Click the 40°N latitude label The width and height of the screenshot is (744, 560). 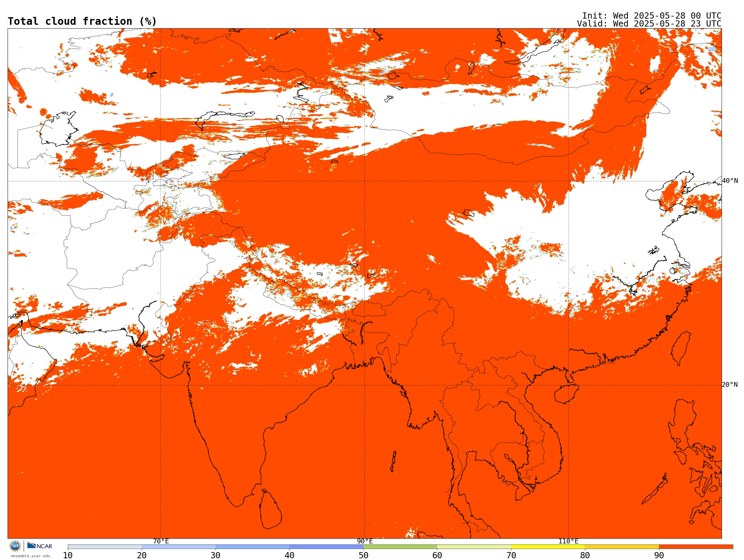tap(730, 181)
